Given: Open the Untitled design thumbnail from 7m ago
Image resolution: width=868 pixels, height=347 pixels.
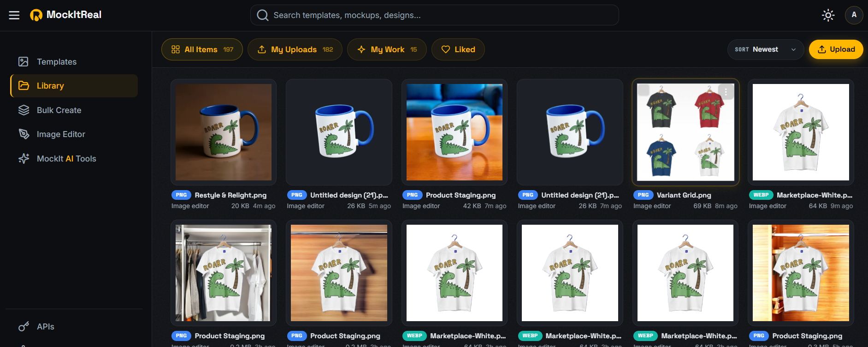Looking at the screenshot, I should pyautogui.click(x=570, y=132).
